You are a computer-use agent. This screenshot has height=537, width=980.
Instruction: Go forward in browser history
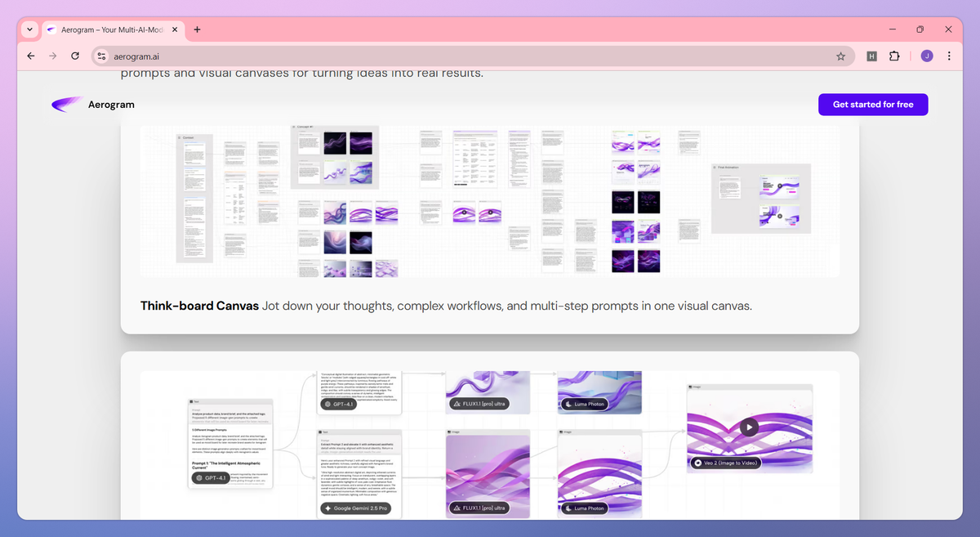click(x=53, y=56)
